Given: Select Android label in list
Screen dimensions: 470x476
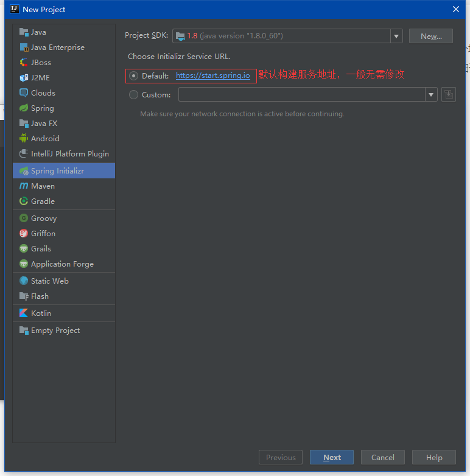Looking at the screenshot, I should click(45, 138).
